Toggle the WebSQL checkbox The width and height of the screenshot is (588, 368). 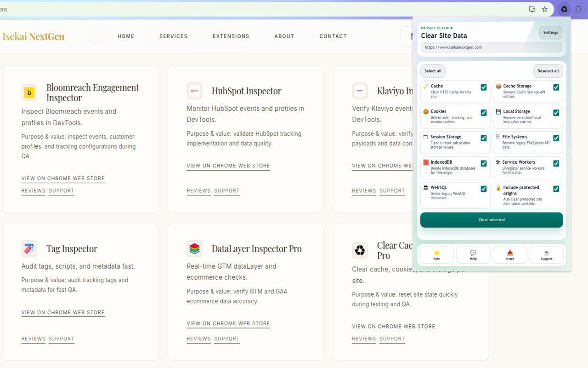(484, 189)
